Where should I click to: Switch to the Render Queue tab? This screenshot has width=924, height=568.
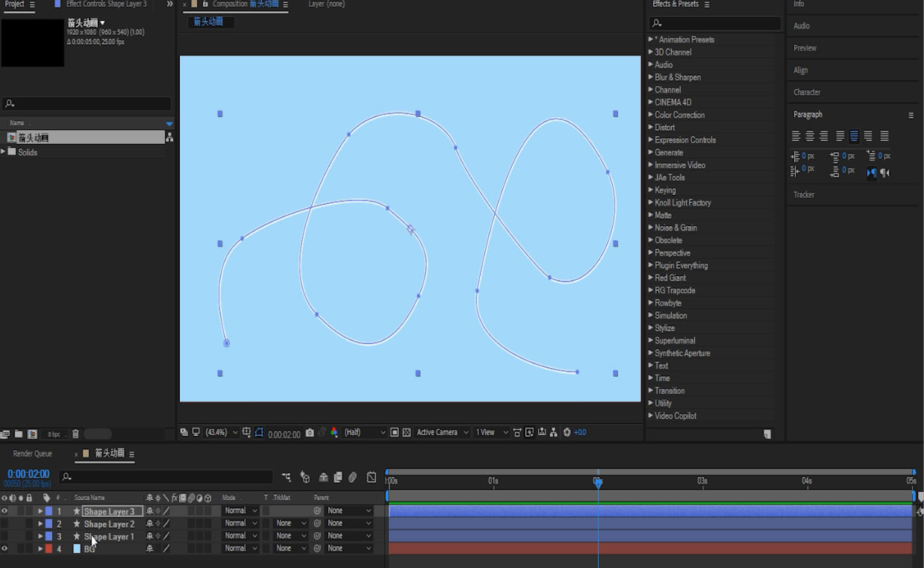(33, 454)
